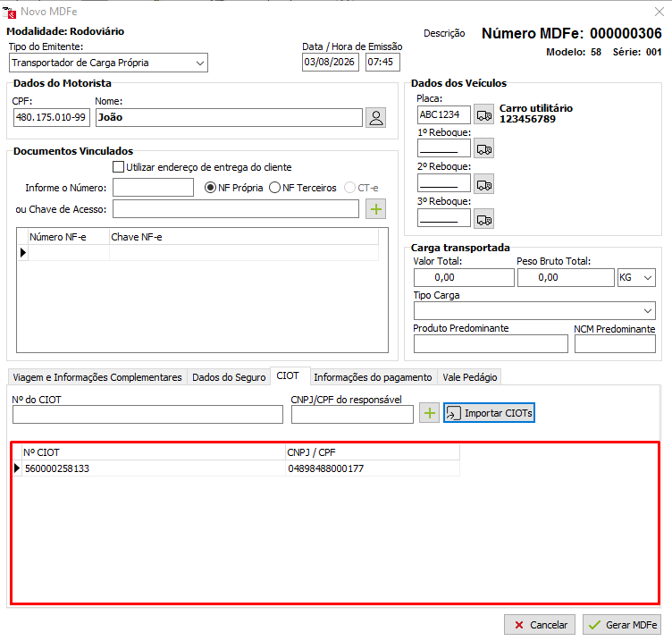Image resolution: width=672 pixels, height=641 pixels.
Task: Click the emission time field 07:45
Action: pyautogui.click(x=382, y=63)
